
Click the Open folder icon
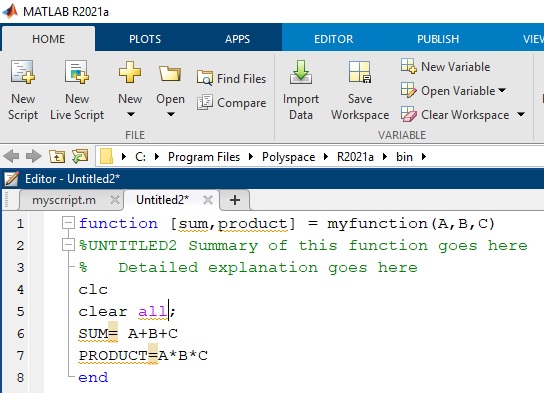[x=170, y=73]
